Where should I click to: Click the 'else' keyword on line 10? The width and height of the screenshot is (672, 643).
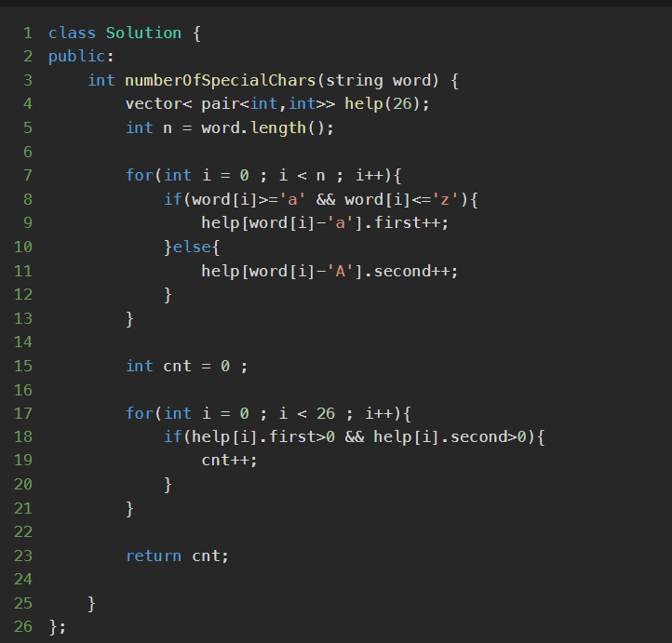pyautogui.click(x=192, y=247)
